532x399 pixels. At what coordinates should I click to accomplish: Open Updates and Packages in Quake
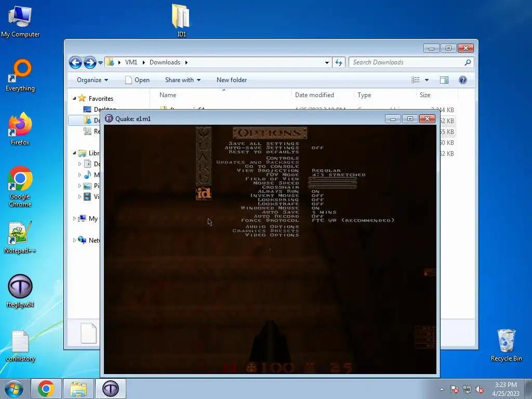258,162
